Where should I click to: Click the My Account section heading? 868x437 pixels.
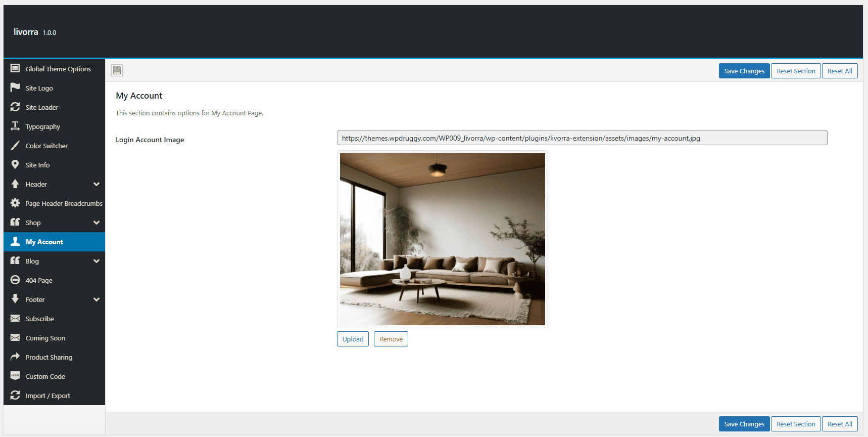point(139,96)
